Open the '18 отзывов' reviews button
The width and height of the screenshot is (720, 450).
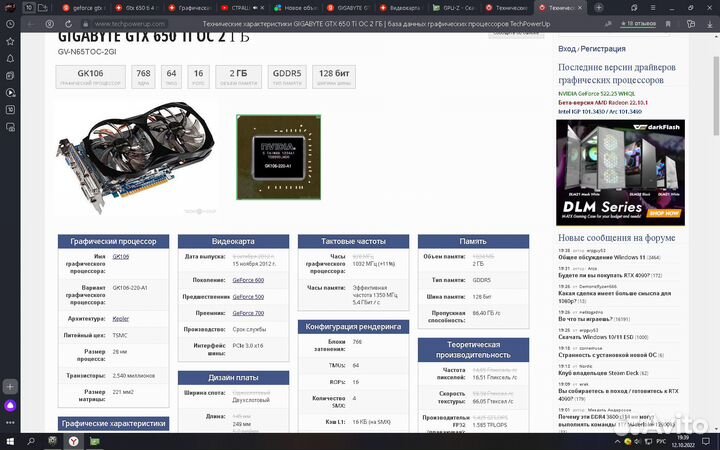(x=638, y=23)
